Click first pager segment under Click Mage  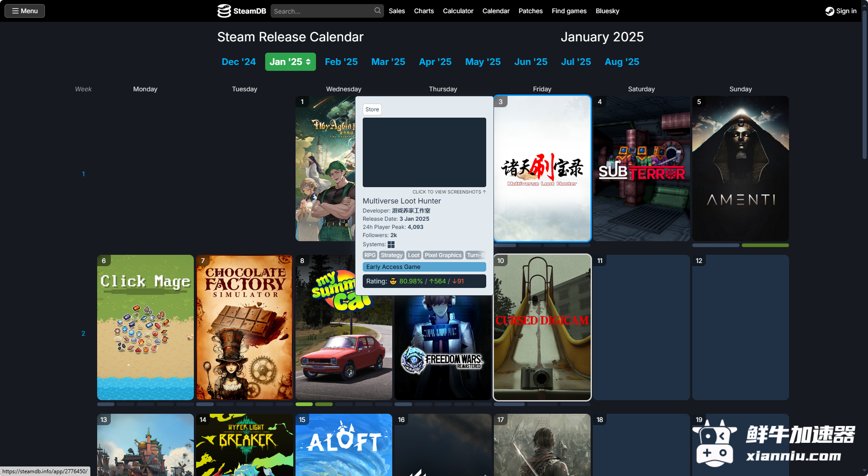pos(106,404)
